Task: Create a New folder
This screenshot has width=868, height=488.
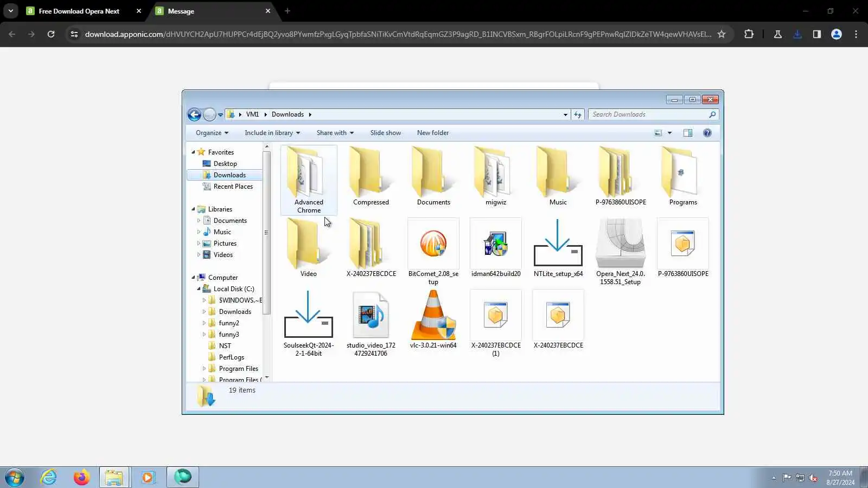Action: pos(433,133)
